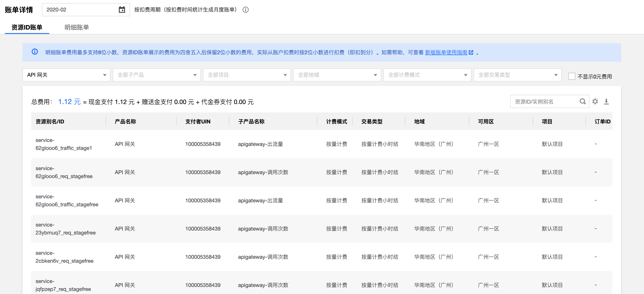Click 默认项目 in the 62glooo6_req_stagefree row

pos(552,172)
